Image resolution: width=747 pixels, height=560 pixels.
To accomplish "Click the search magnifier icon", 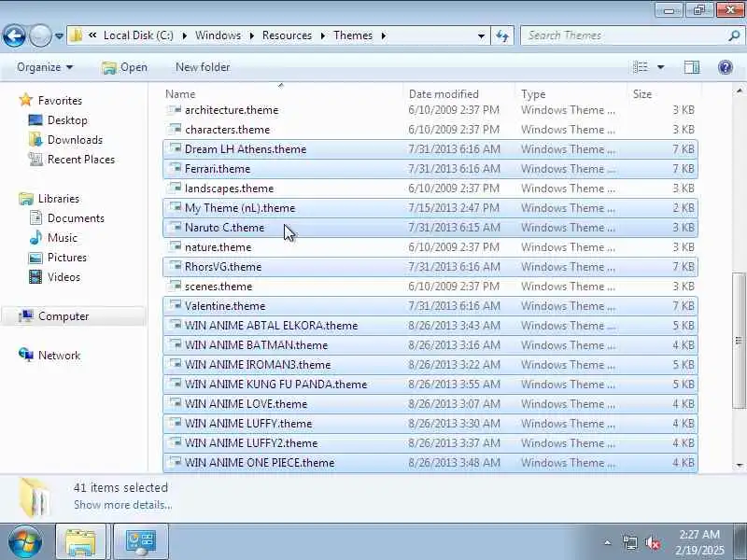I will [734, 35].
